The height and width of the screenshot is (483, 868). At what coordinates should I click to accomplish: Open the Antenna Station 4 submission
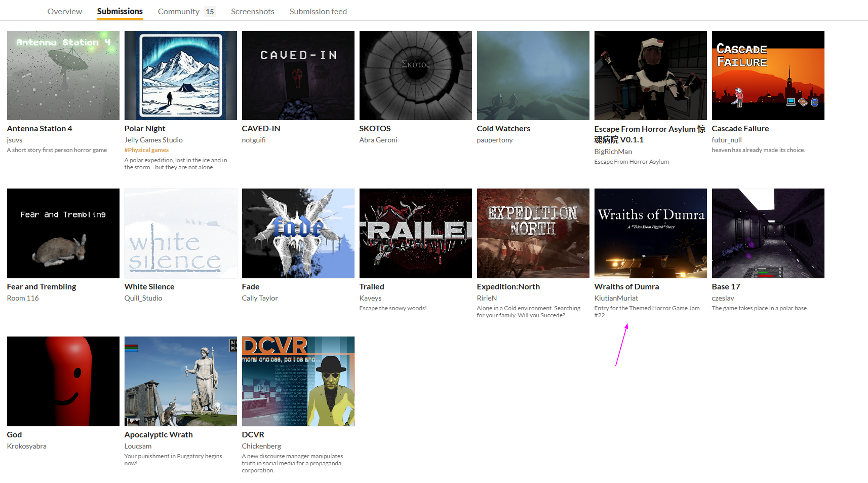pos(40,128)
